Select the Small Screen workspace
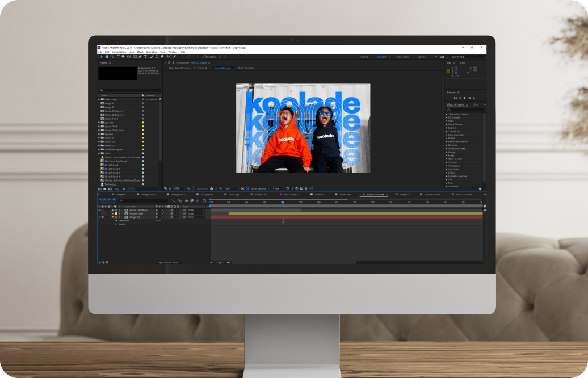588x378 pixels. (x=402, y=57)
